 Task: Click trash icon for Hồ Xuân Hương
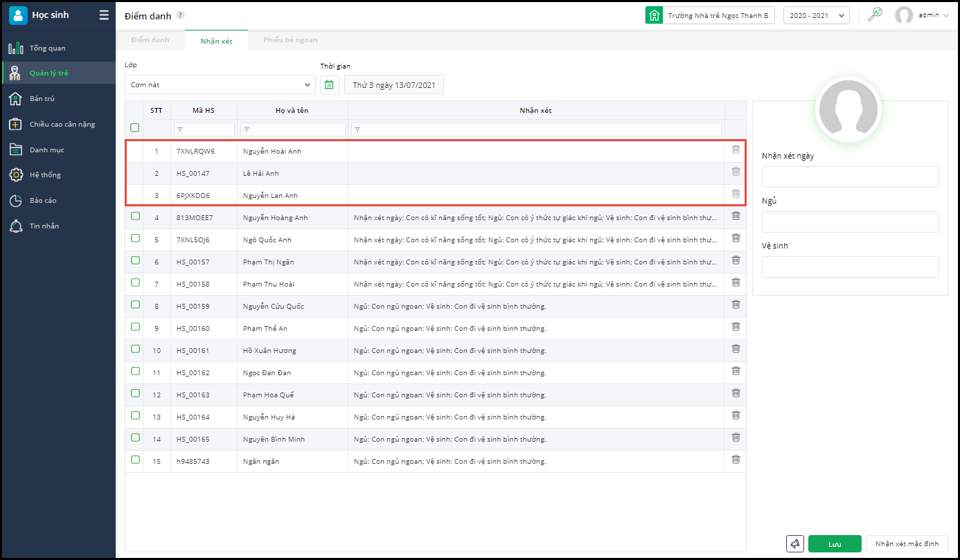tap(736, 349)
